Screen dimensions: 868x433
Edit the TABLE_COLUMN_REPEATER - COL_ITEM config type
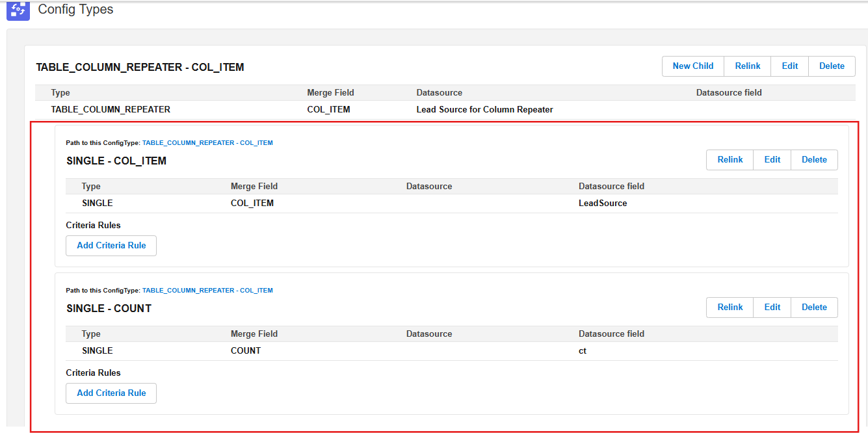(x=789, y=66)
